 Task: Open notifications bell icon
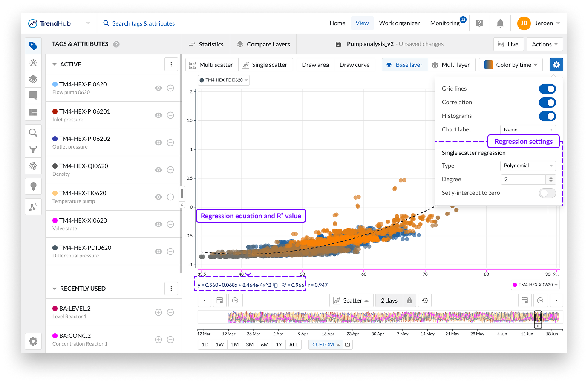tap(500, 23)
